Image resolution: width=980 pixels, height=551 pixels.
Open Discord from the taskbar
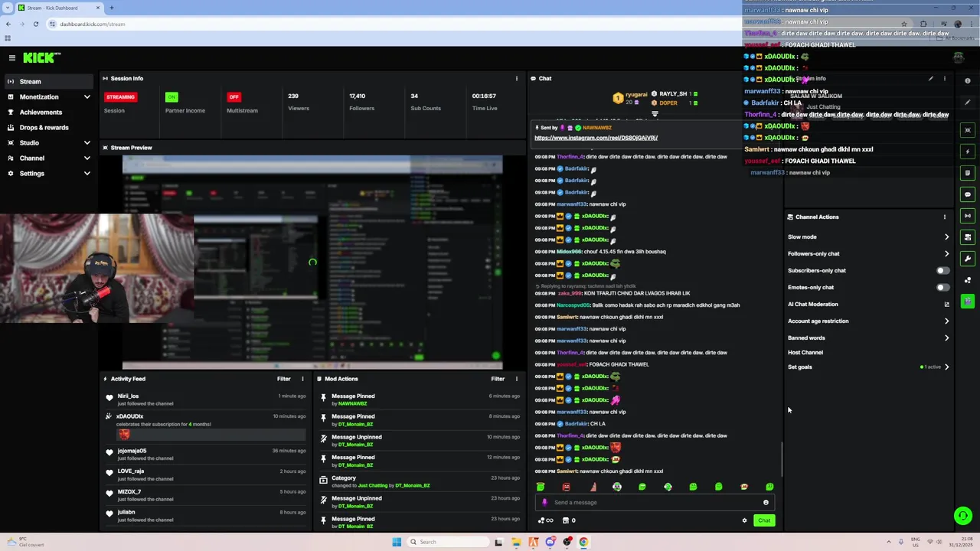tap(550, 542)
